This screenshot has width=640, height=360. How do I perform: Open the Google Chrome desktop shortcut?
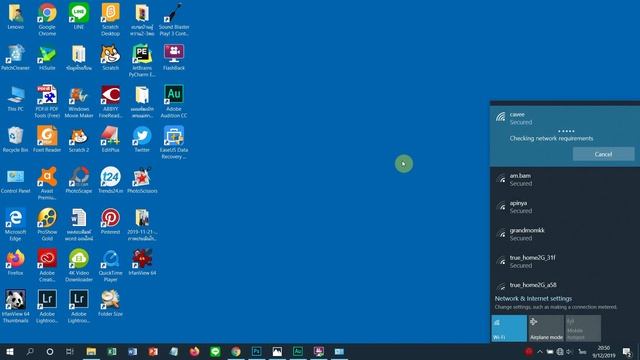coord(47,19)
